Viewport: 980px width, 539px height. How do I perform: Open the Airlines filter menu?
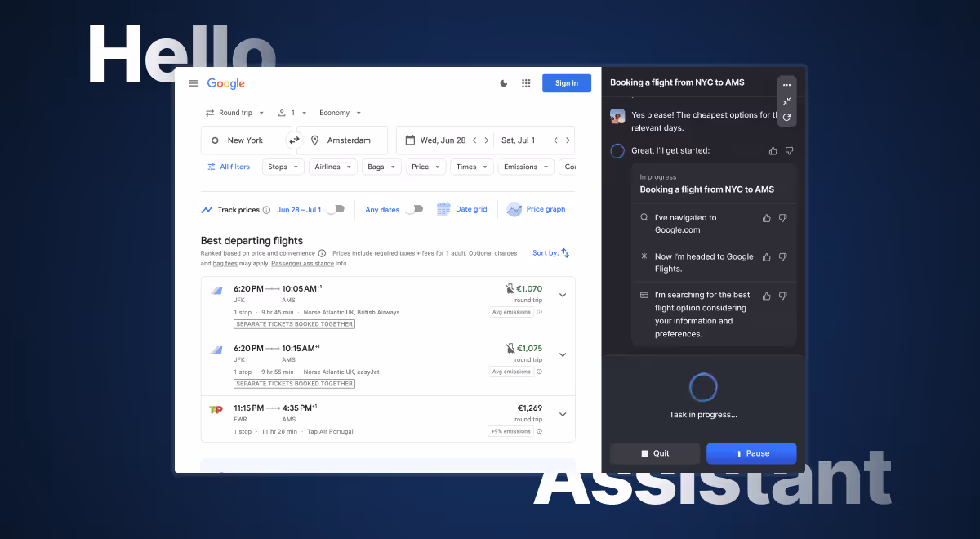coord(332,166)
